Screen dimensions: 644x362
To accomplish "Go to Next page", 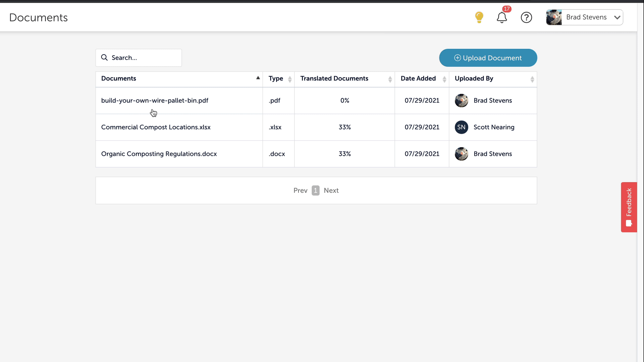I will (331, 190).
